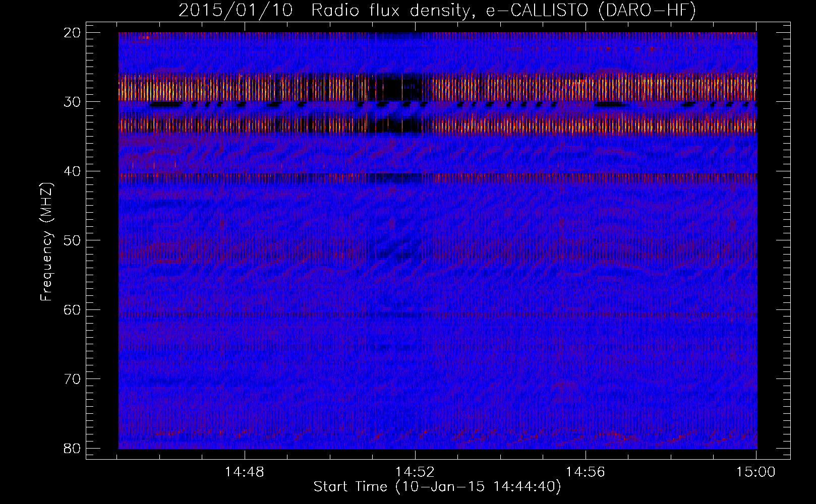Click the 14:52 time tick label
816x504 pixels.
(x=415, y=472)
